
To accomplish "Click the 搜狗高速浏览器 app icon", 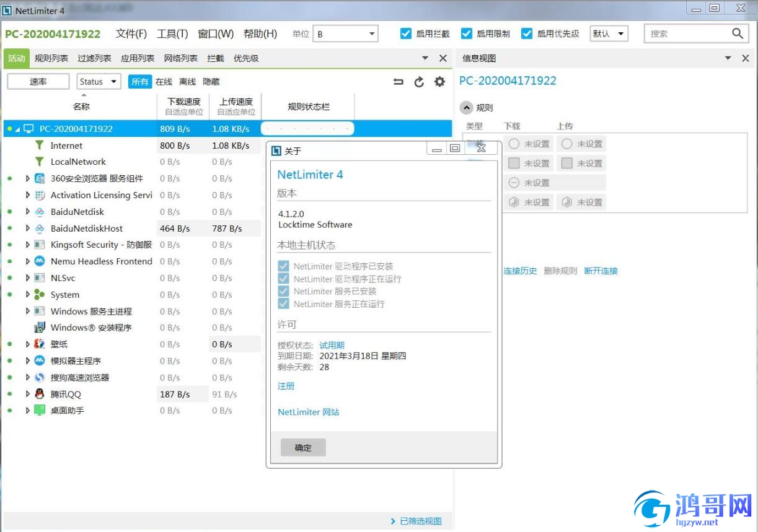I will [40, 378].
